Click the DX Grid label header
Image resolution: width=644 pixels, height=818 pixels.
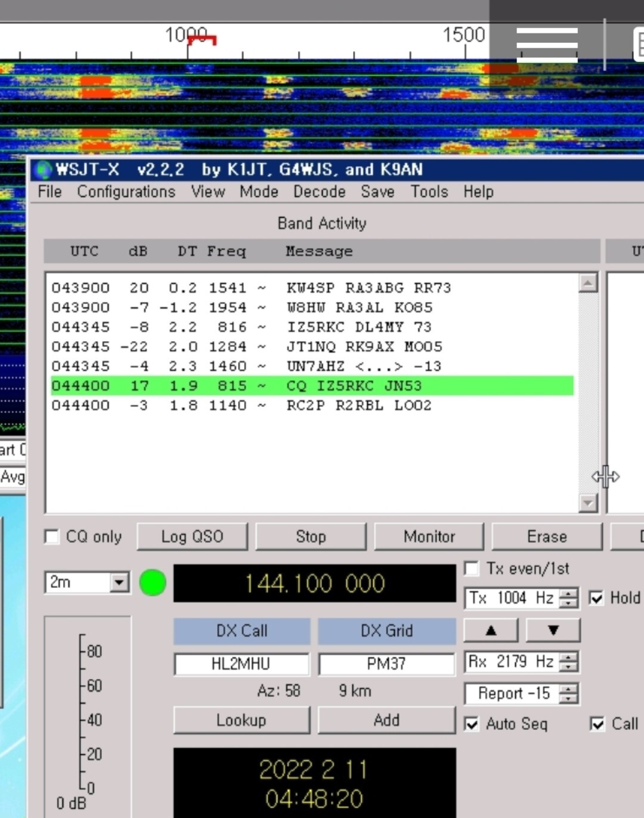(x=386, y=631)
